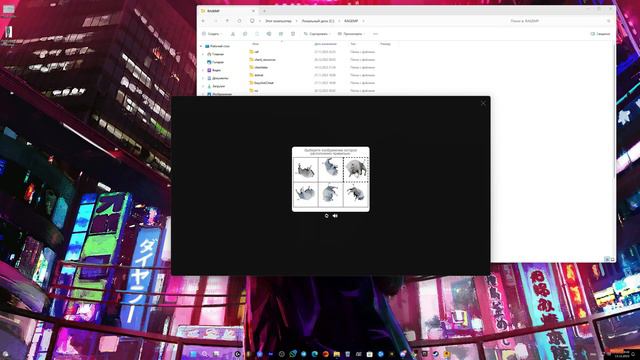Click the captcha audio speaker icon
The width and height of the screenshot is (640, 360).
click(335, 216)
